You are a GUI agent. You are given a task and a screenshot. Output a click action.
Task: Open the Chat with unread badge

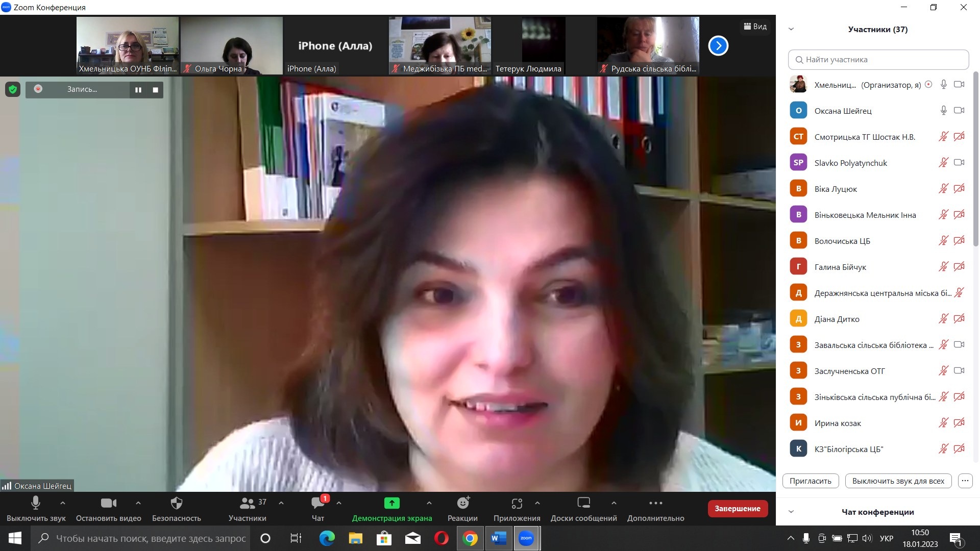(x=318, y=509)
